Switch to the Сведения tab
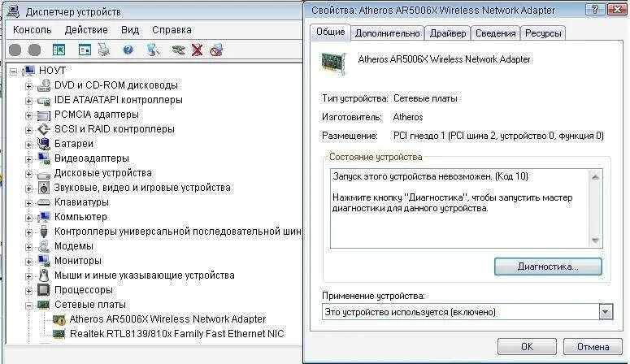 (x=495, y=33)
